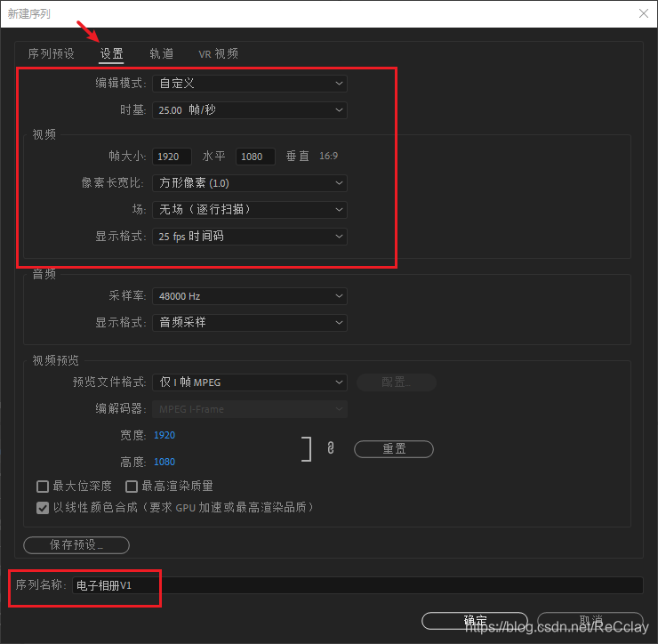
Task: Uncheck 以线性颜色合成 option
Action: (43, 508)
